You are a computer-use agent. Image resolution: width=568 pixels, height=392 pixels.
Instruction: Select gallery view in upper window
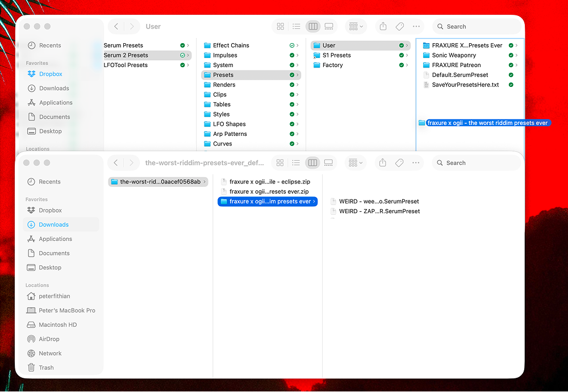coord(329,27)
